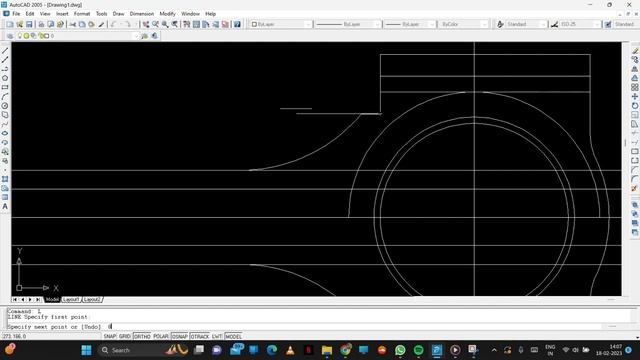This screenshot has height=360, width=640.
Task: Select the Arc draw tool
Action: pyautogui.click(x=5, y=97)
